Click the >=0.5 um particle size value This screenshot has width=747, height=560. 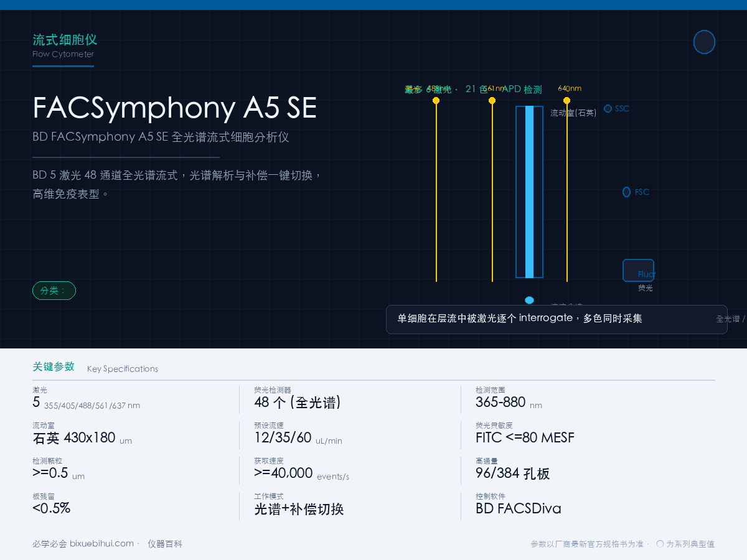(59, 474)
